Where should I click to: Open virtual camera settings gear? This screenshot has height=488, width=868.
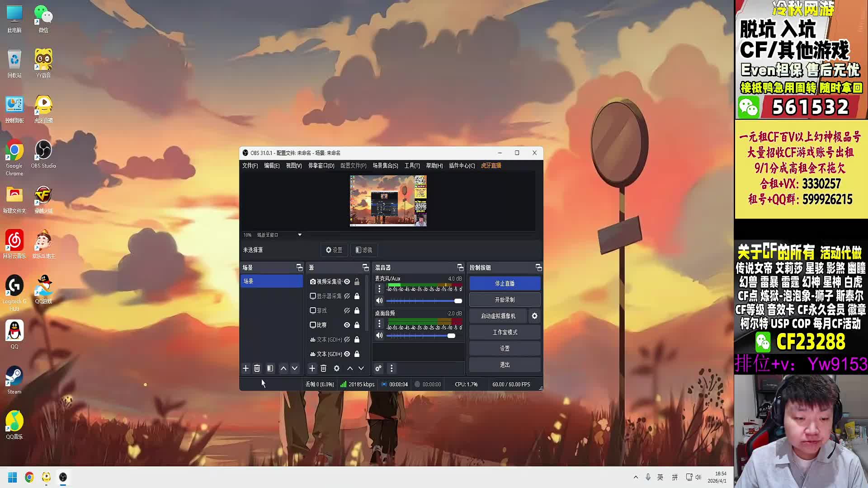click(x=534, y=316)
